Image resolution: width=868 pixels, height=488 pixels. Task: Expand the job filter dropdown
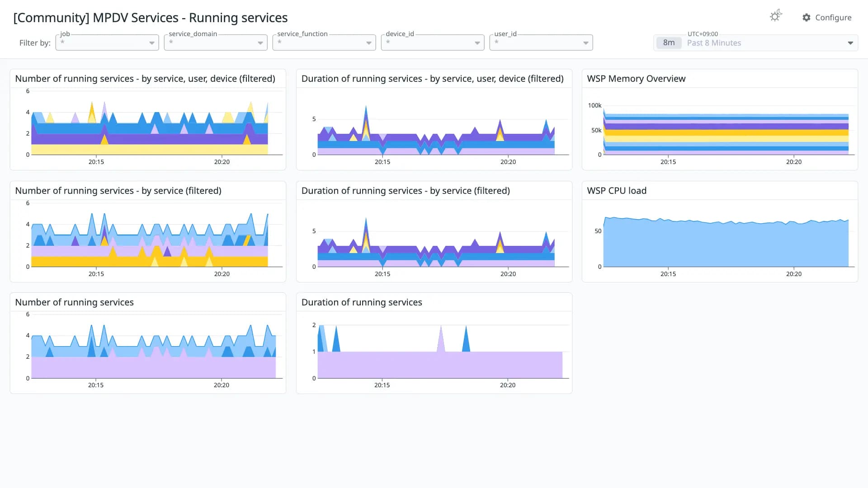[x=107, y=42]
